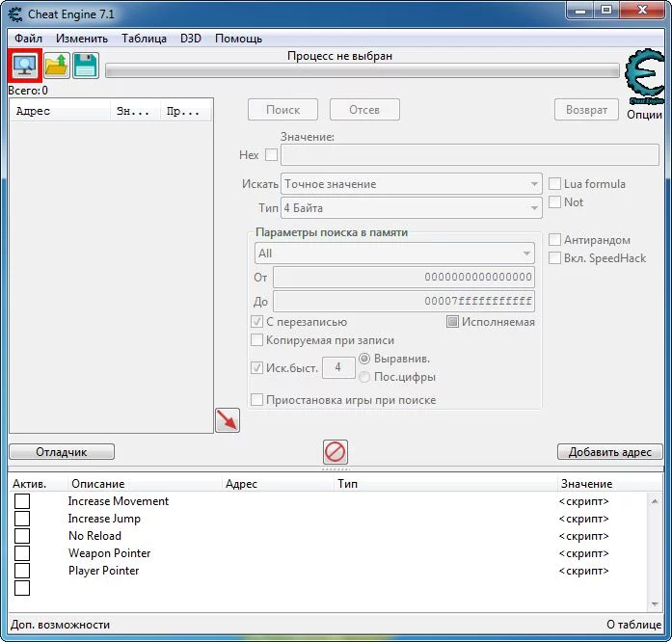The image size is (672, 642).
Task: Select the No Reload entry
Action: [x=94, y=536]
